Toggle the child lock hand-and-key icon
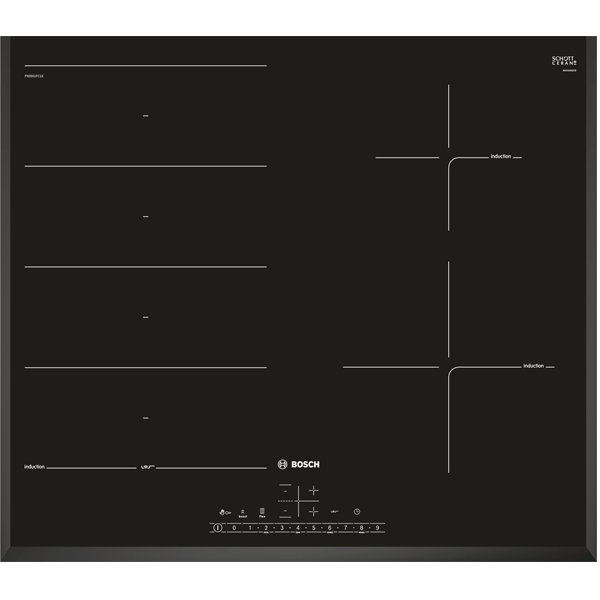 [227, 511]
